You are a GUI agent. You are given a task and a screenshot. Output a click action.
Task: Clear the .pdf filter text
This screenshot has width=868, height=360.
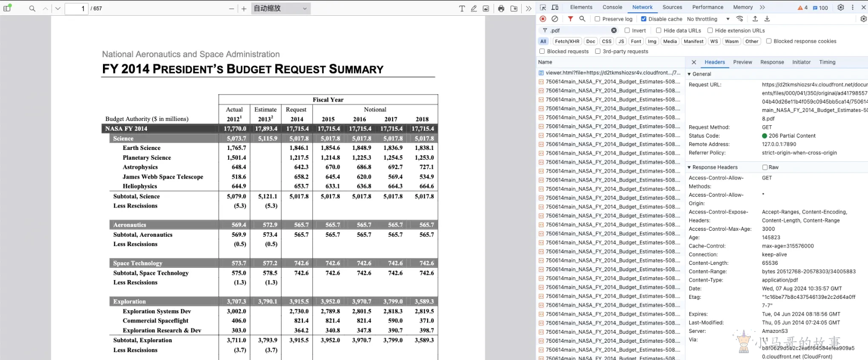pyautogui.click(x=614, y=31)
